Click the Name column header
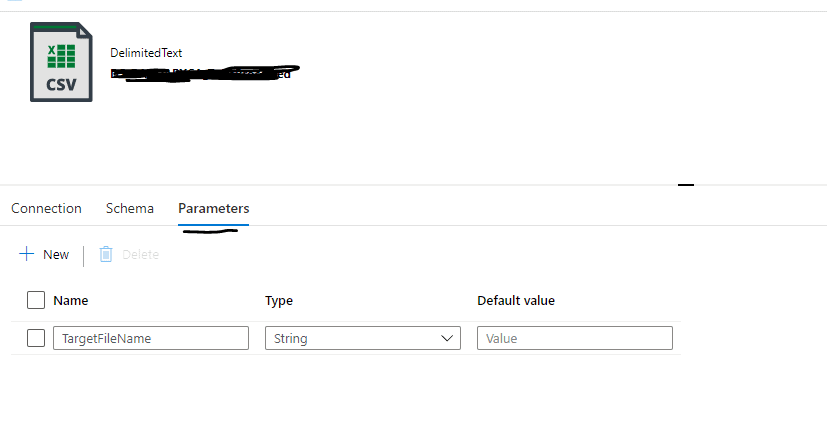Screen dimensions: 827x423 tap(71, 300)
